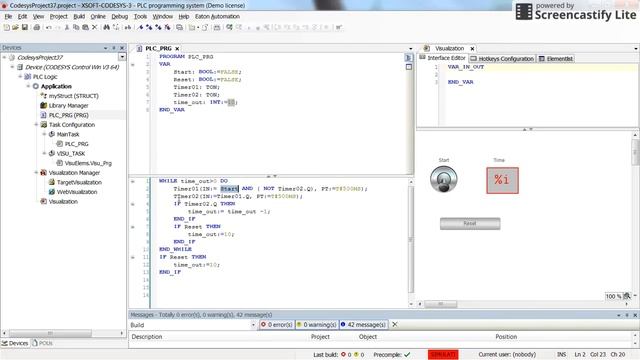
Task: Click the Library Manager icon in the tree
Action: click(44, 105)
